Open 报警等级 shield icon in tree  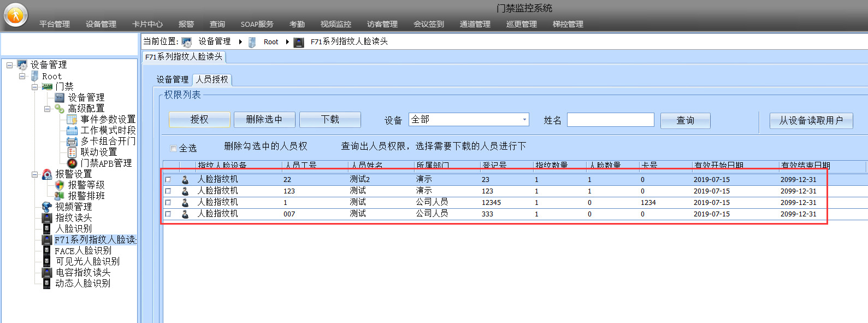click(60, 185)
